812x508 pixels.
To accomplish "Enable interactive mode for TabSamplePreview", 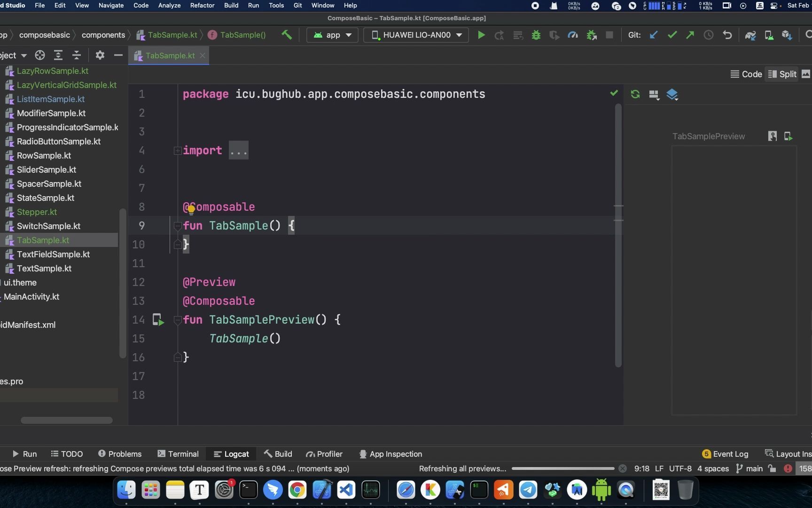I will pos(772,136).
